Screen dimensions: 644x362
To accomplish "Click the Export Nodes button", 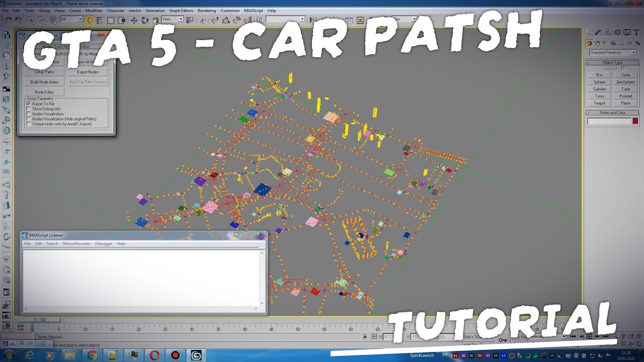I will 88,72.
